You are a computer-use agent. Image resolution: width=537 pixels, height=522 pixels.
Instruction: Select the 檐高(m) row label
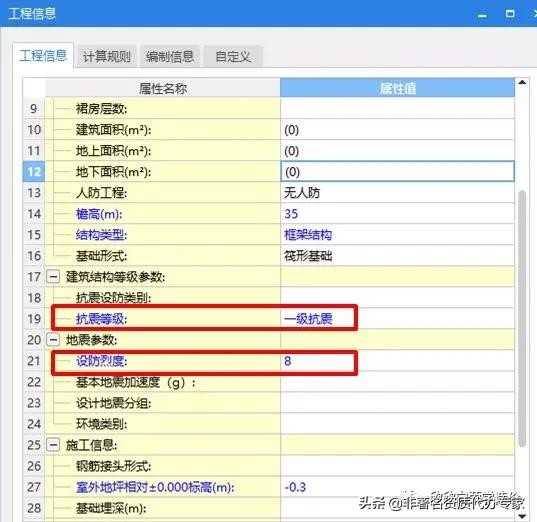point(99,214)
